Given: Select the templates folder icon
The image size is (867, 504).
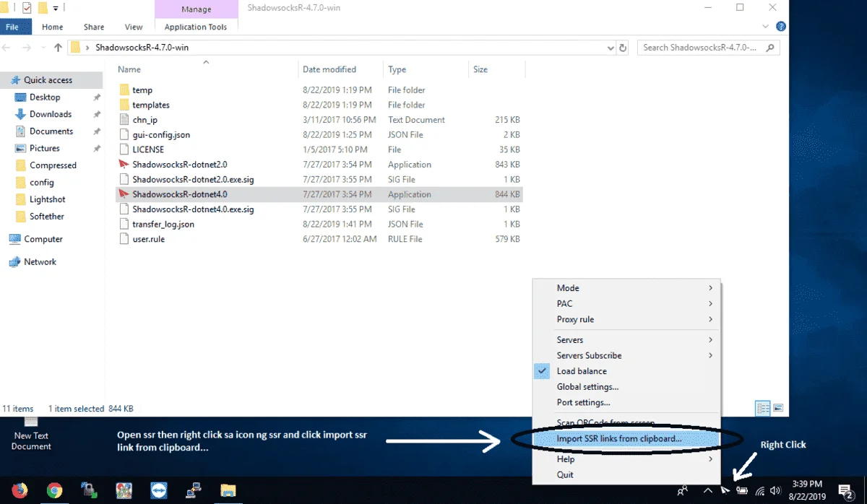Looking at the screenshot, I should point(124,105).
